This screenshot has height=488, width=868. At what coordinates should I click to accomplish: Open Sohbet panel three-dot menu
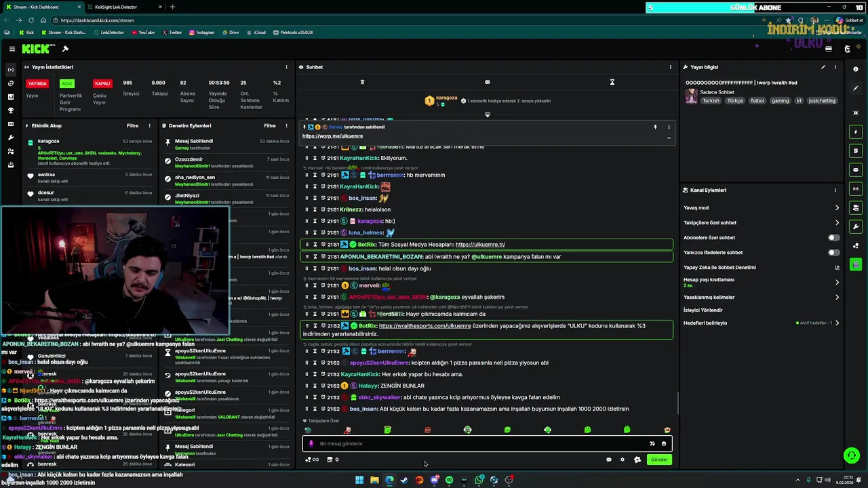[671, 67]
